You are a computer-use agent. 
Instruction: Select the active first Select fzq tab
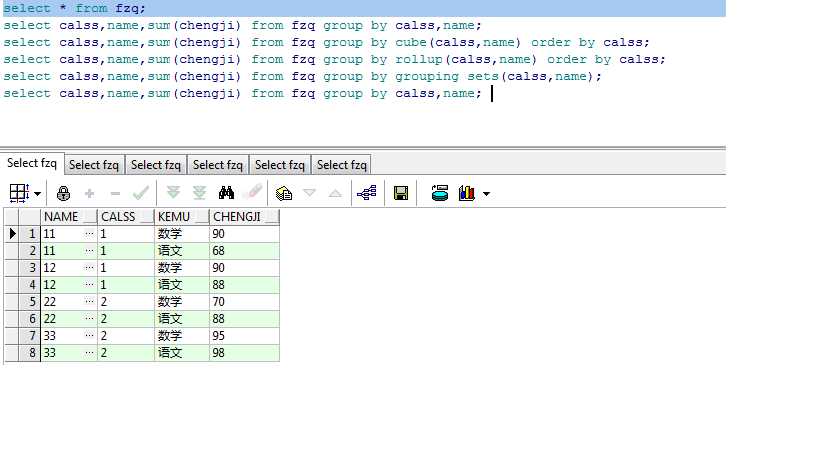pyautogui.click(x=32, y=163)
